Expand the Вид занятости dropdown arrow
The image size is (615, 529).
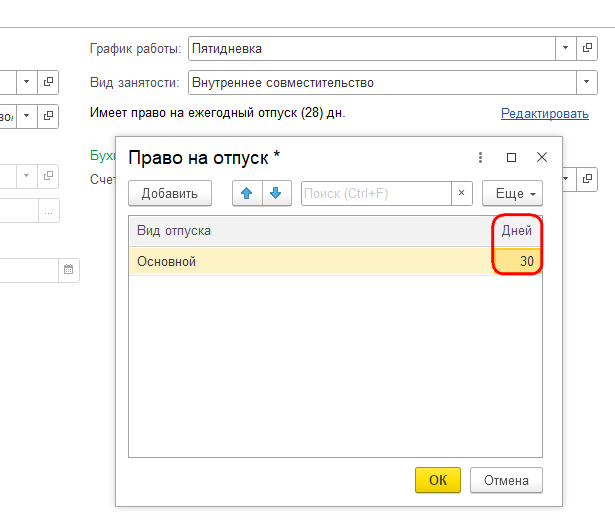[587, 82]
